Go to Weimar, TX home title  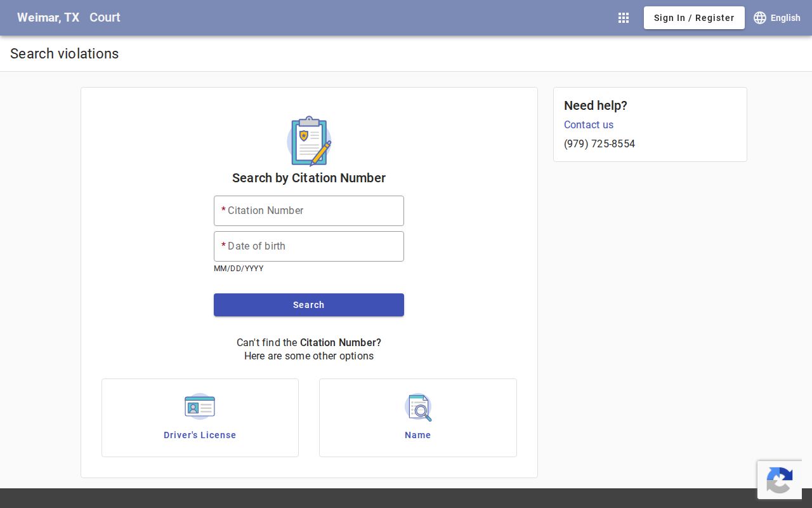pos(48,18)
